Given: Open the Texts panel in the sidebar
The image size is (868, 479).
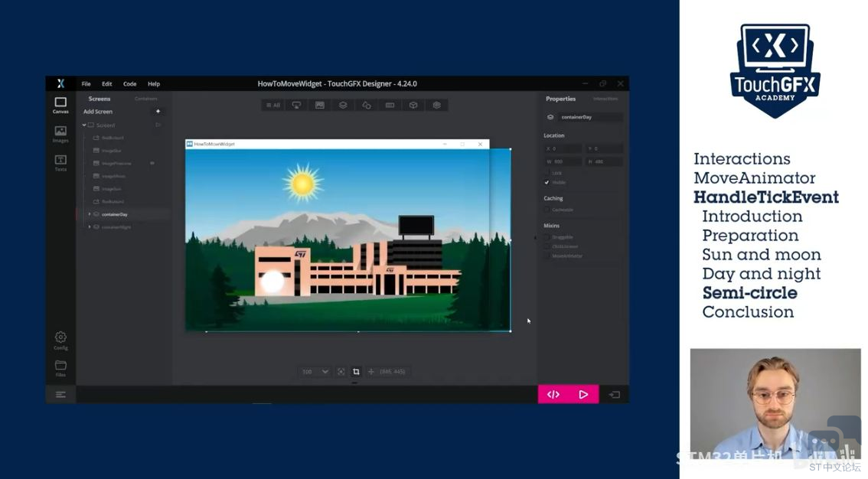Looking at the screenshot, I should [60, 162].
